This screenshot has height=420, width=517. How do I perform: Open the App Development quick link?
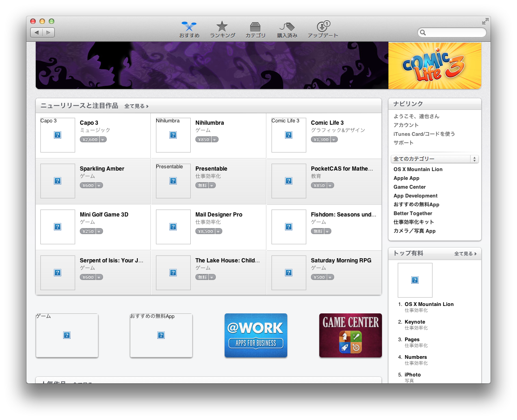(415, 196)
